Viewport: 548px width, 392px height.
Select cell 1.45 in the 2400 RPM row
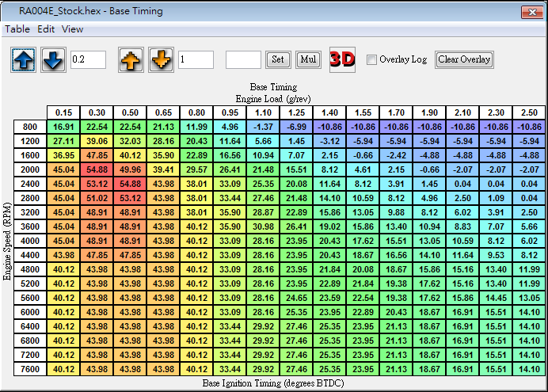coord(429,184)
